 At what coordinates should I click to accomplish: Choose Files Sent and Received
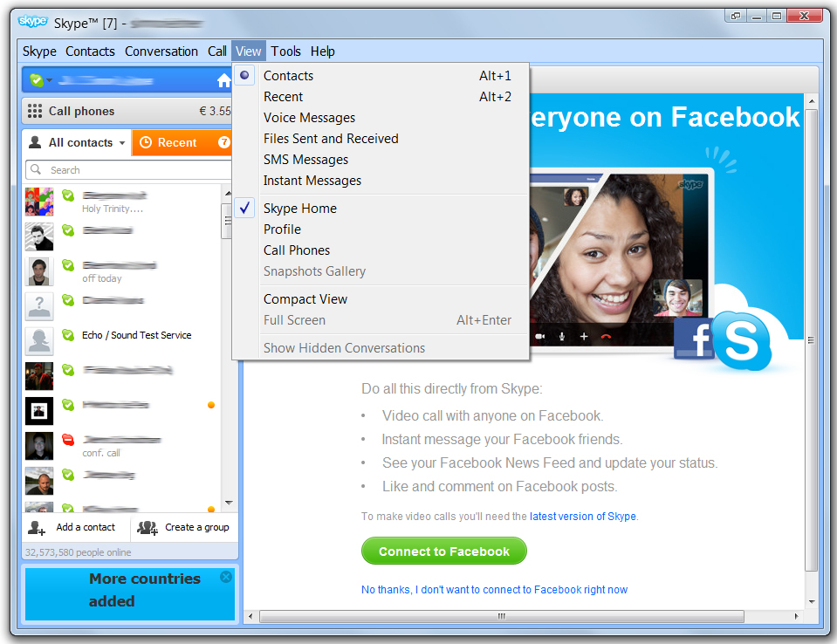381,139
